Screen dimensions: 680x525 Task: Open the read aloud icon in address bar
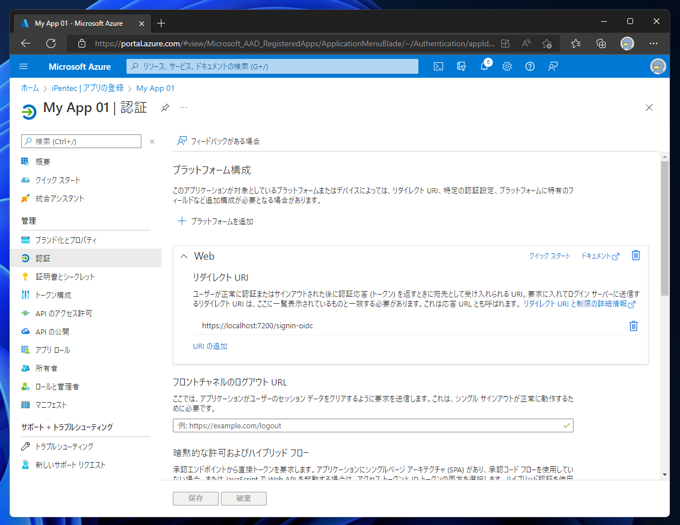tap(526, 43)
